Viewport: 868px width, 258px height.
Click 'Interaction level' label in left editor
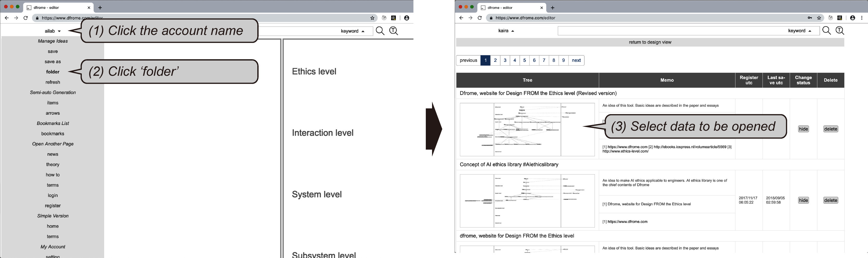pos(322,133)
